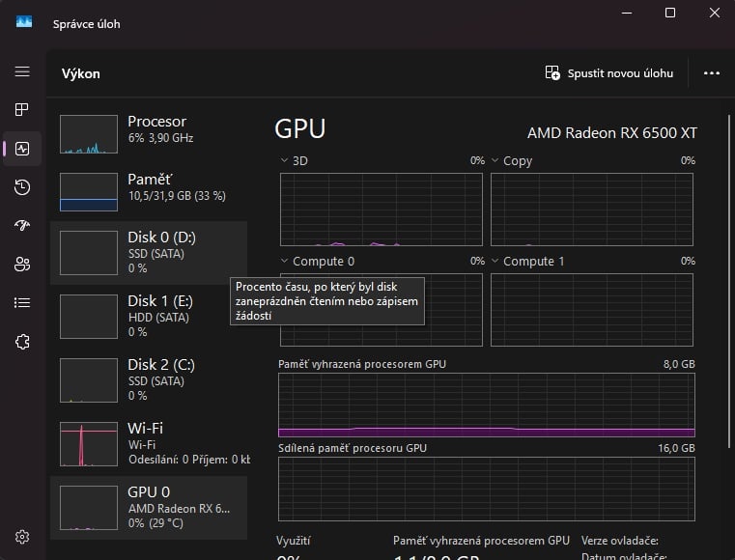Open the App history icon
Screen dimensions: 735x560
pos(22,187)
